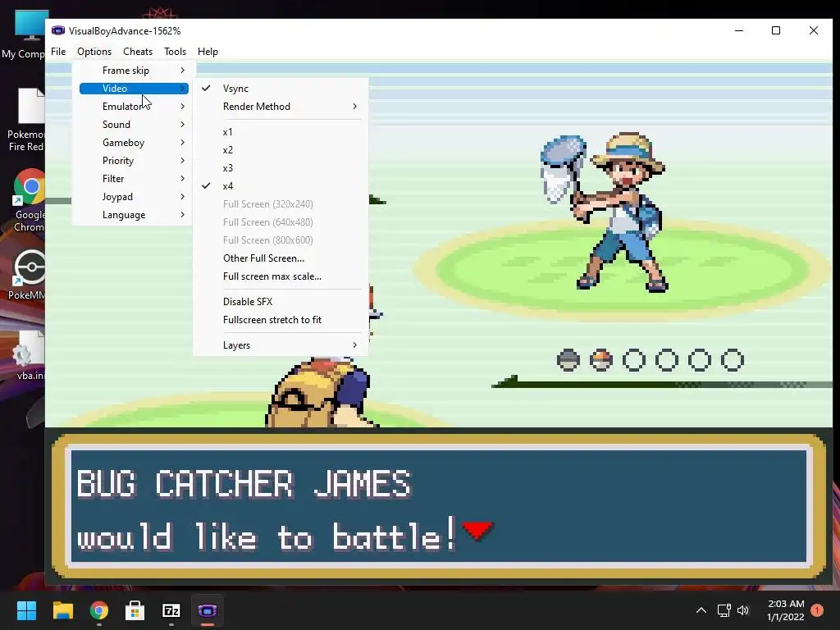This screenshot has width=840, height=630.
Task: Open Microsoft Store from taskbar
Action: click(135, 610)
